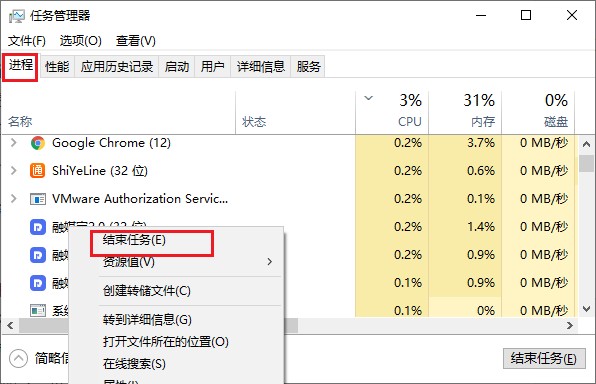Click the vertical scrollbar down arrow
Screen dimensions: 596x384
click(x=586, y=309)
